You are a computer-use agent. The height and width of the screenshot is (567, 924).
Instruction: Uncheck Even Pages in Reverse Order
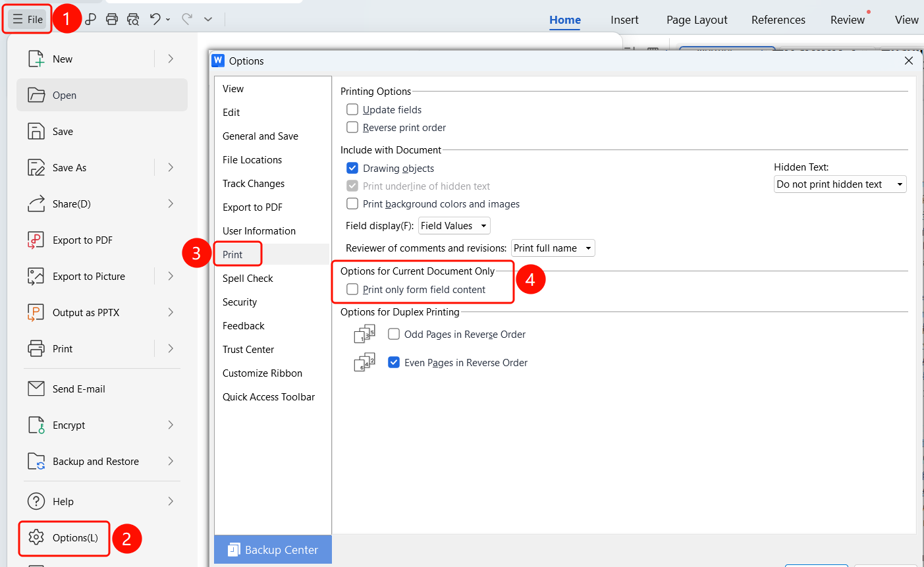394,362
